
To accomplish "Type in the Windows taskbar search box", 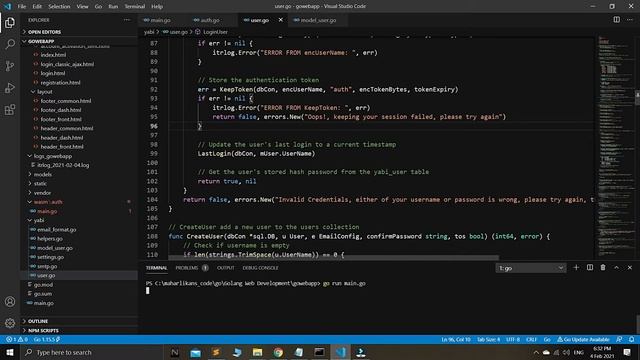I will tap(92, 352).
